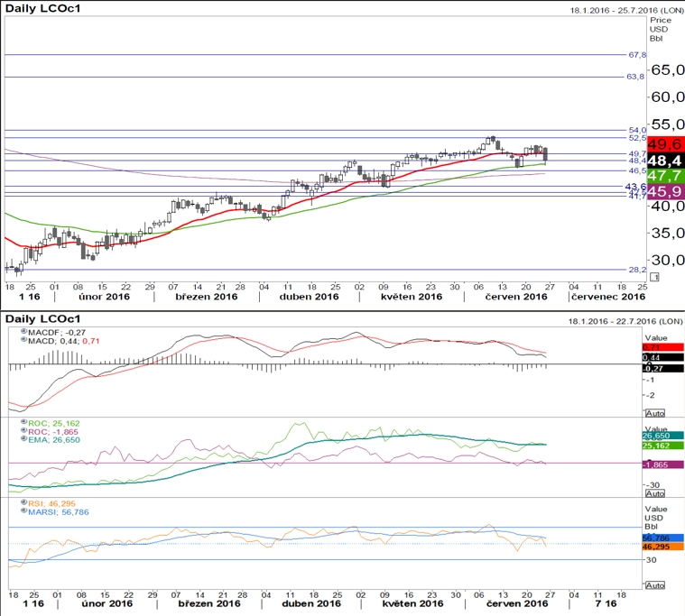Select the red 49,6 price tag

pyautogui.click(x=666, y=144)
